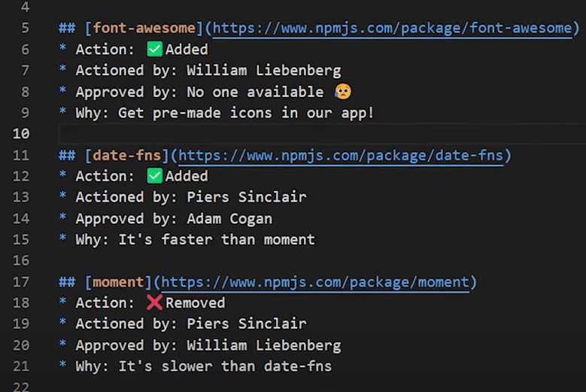The width and height of the screenshot is (586, 392).
Task: Click line number 5 in the gutter
Action: (x=25, y=29)
